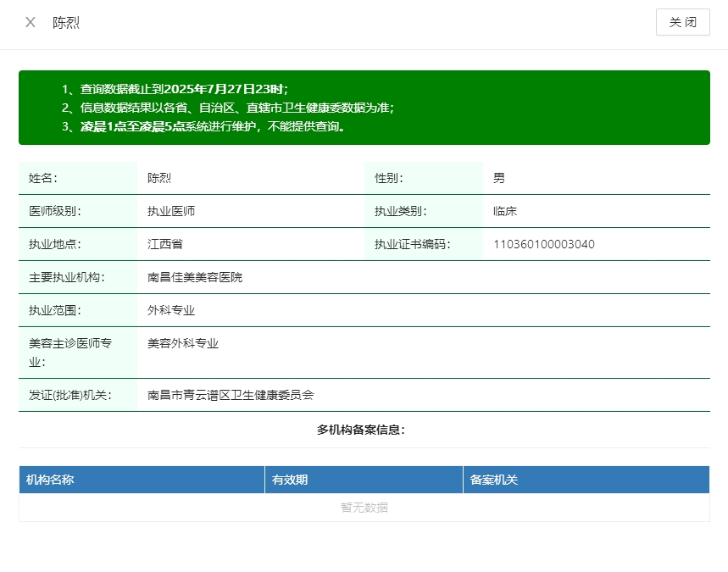The image size is (728, 572).
Task: Click the 暂无数据 empty table row
Action: (x=364, y=508)
